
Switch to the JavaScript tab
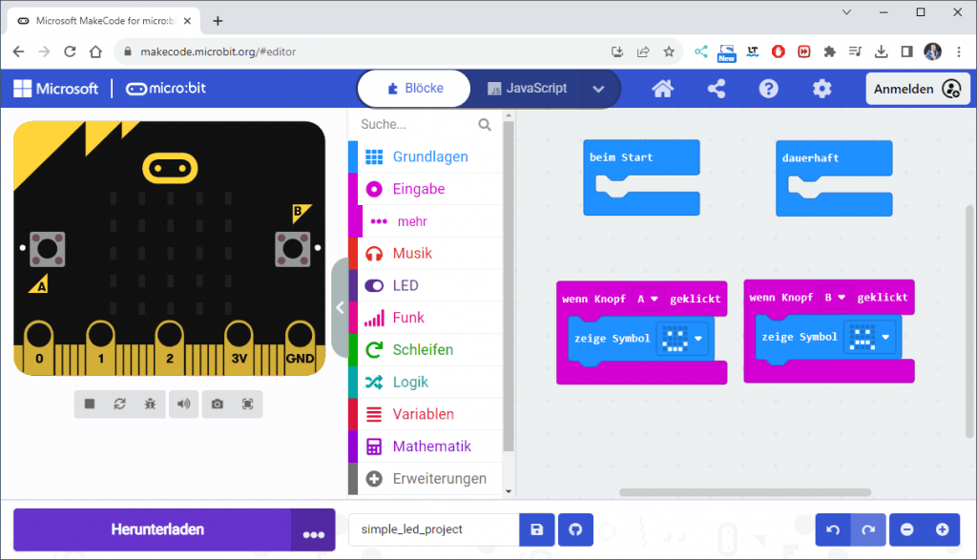click(537, 88)
